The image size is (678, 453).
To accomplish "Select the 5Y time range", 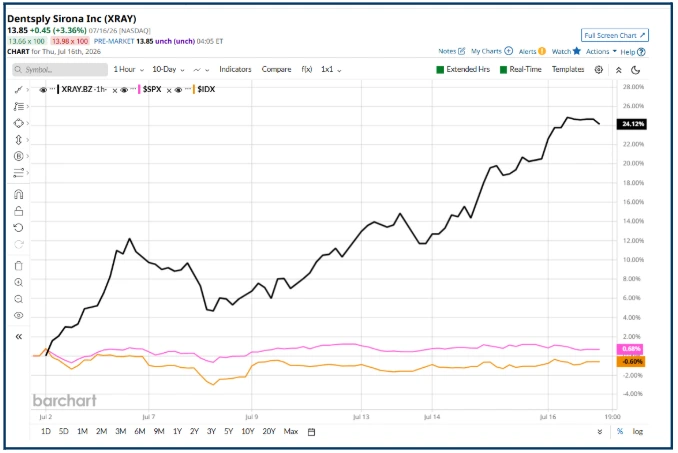I will (x=228, y=431).
